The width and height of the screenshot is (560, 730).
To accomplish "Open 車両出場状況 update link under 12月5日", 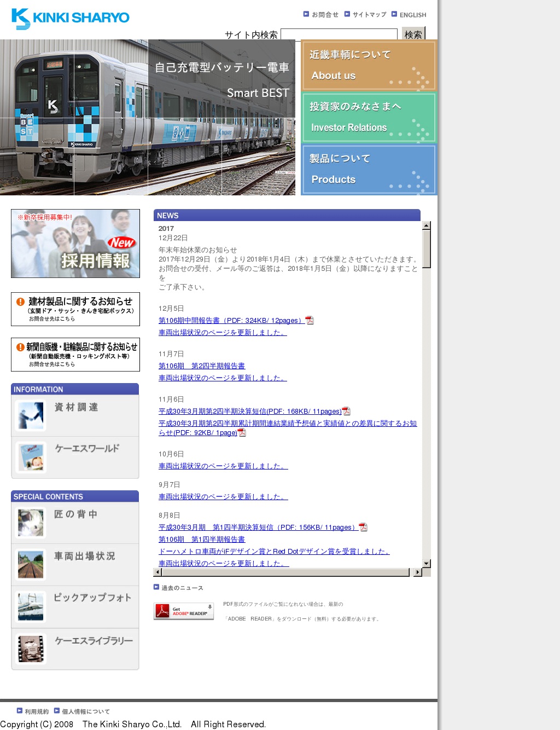I will (223, 333).
